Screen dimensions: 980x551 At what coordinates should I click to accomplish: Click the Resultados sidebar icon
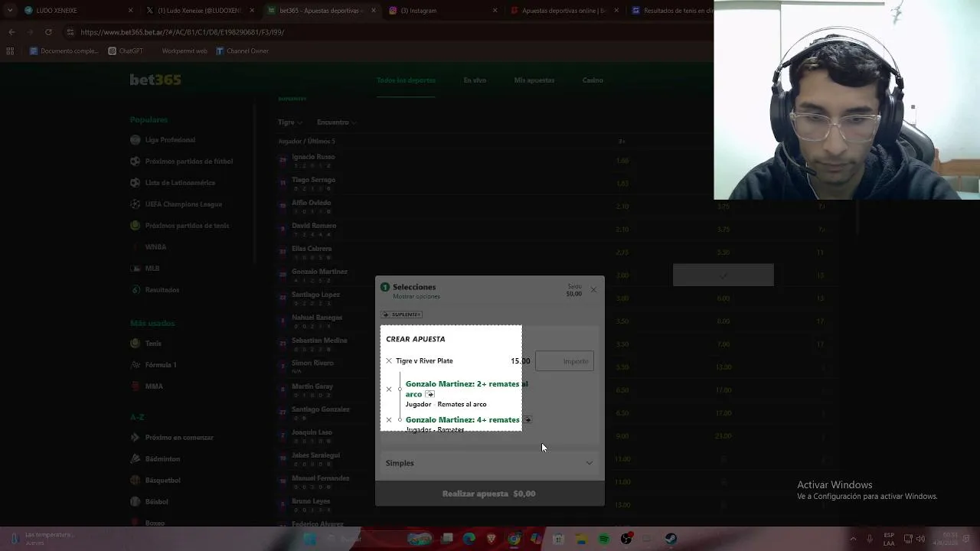coord(136,290)
